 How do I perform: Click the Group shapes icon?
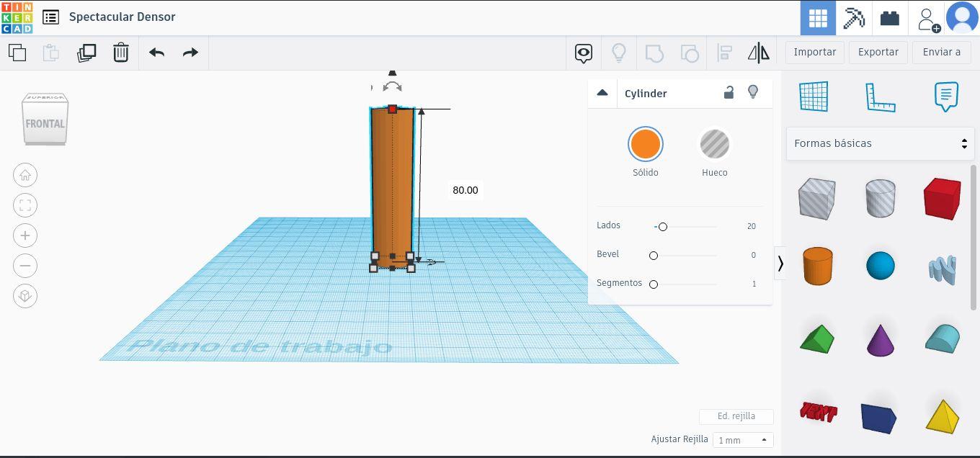pyautogui.click(x=654, y=53)
